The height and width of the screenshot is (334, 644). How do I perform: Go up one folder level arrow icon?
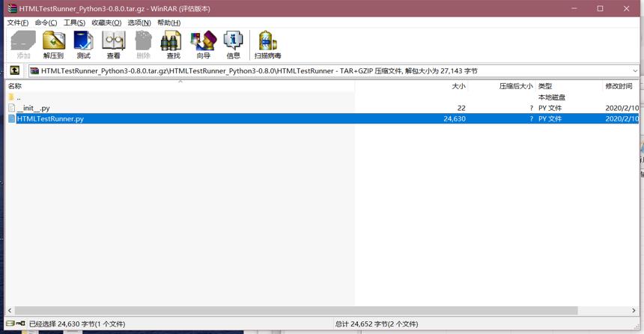point(14,70)
